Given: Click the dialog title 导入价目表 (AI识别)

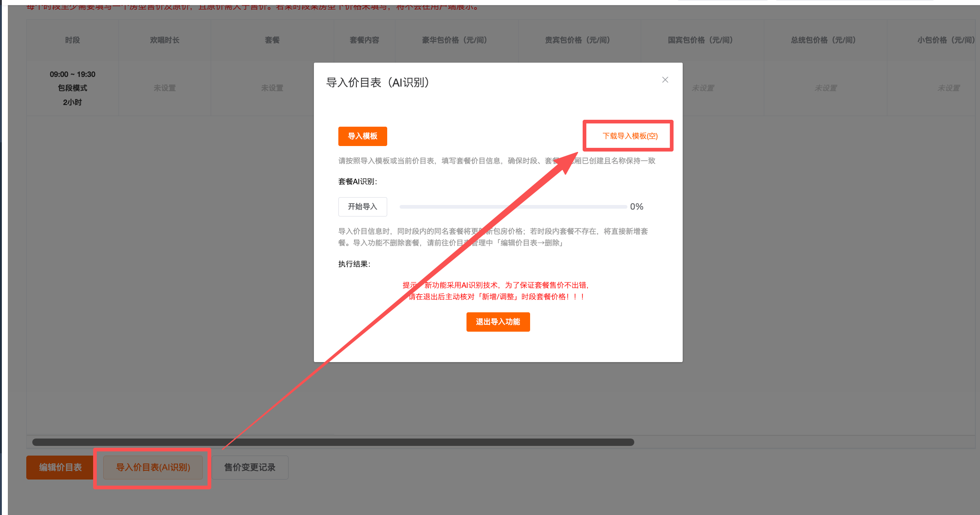Looking at the screenshot, I should pos(378,82).
